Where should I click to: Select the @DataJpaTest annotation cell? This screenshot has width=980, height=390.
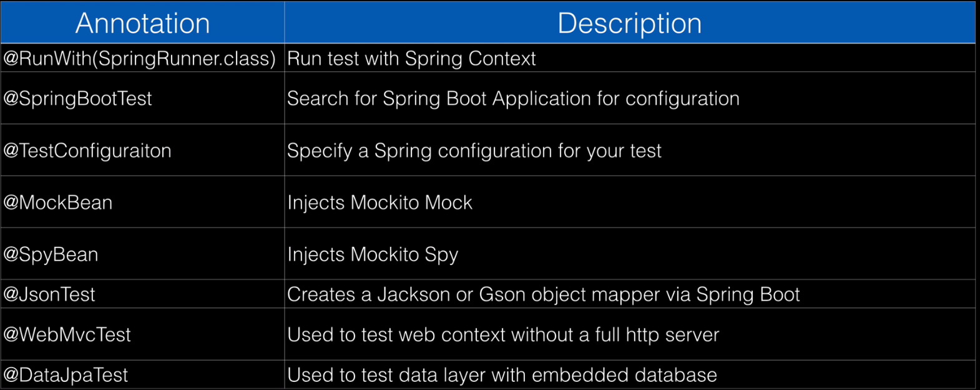tap(66, 375)
